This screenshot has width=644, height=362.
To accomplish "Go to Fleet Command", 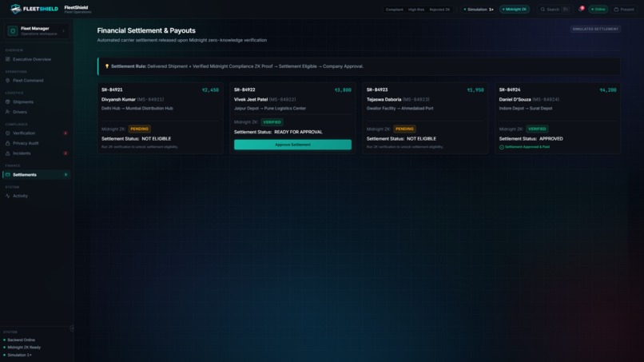I will coord(37,81).
